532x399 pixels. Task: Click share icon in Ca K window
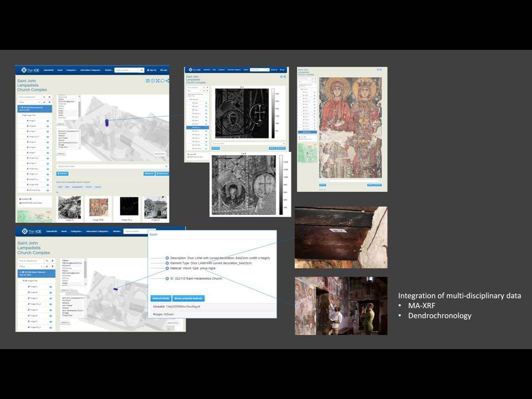pos(285,76)
